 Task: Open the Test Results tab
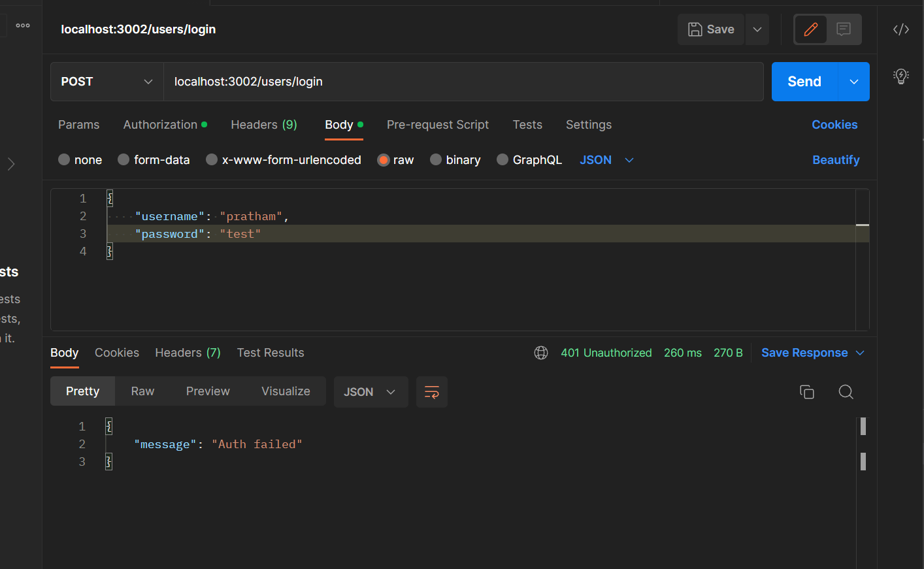(271, 353)
